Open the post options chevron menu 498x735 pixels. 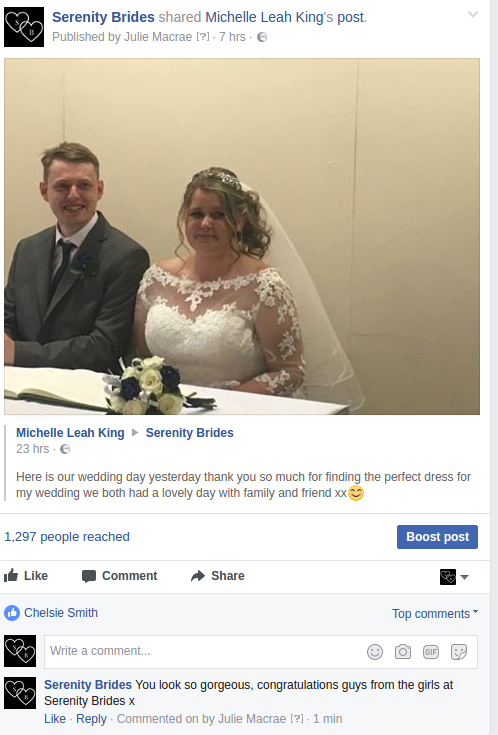[x=473, y=15]
